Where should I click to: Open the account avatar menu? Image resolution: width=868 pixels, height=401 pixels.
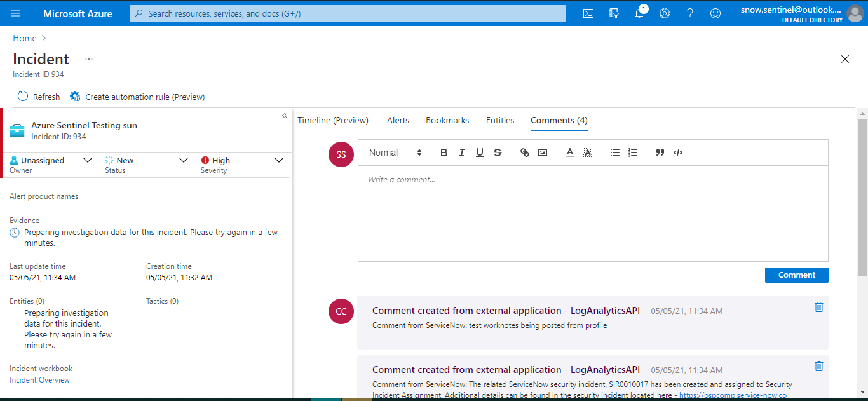(855, 13)
